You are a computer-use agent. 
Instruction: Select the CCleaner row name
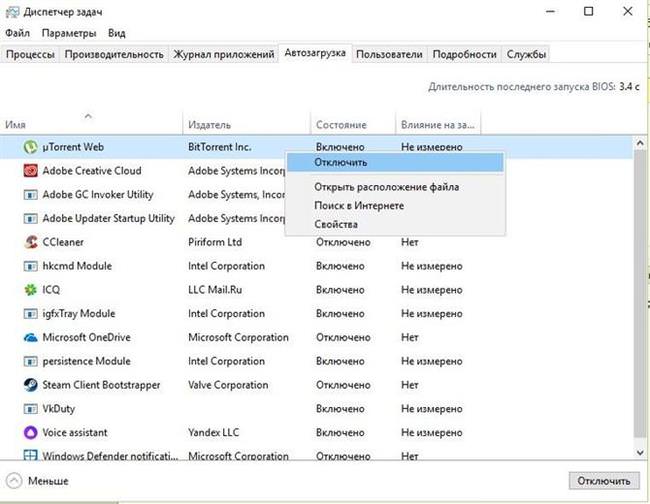point(63,242)
